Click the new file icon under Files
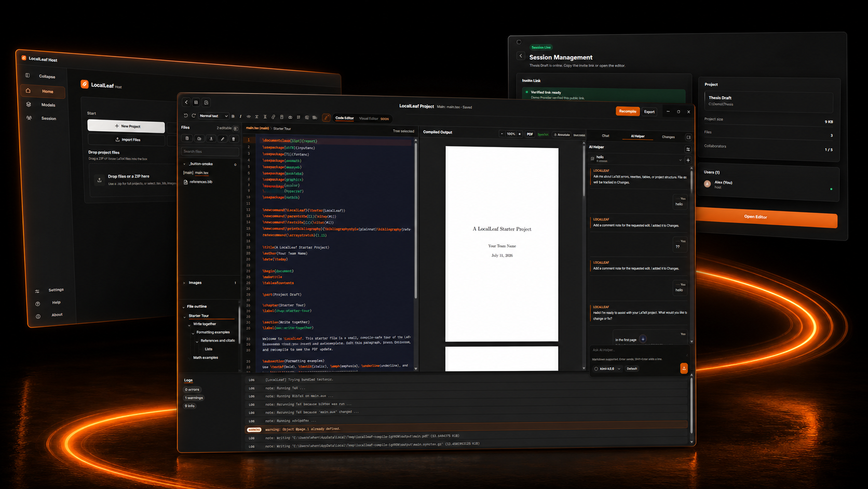868x489 pixels. 187,139
